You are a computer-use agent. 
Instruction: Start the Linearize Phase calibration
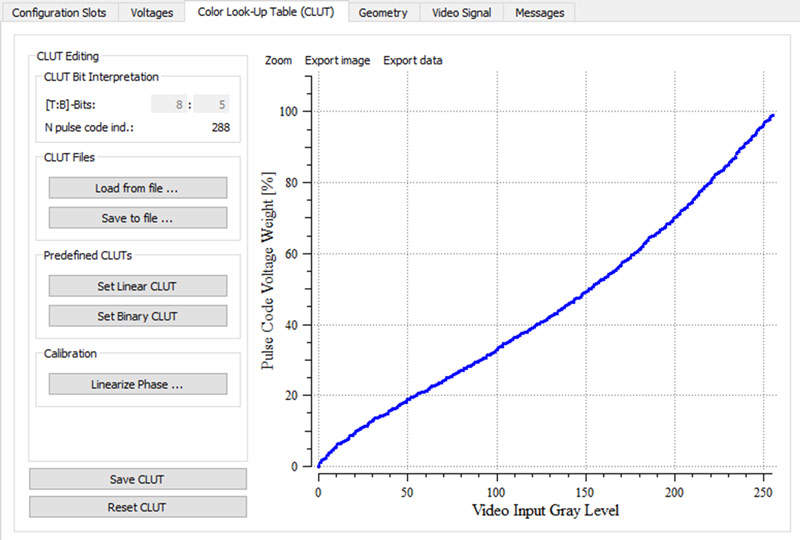click(137, 384)
